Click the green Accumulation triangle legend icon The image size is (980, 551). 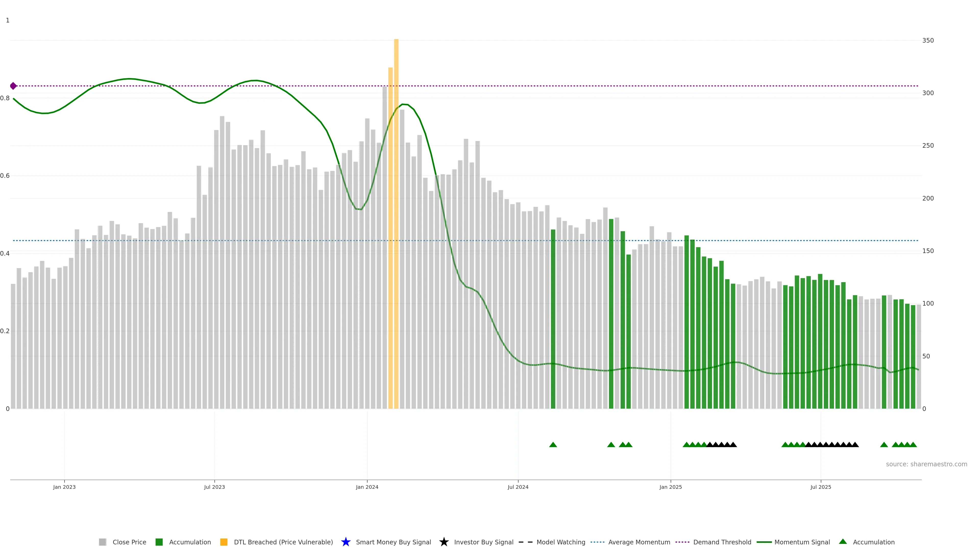(843, 542)
